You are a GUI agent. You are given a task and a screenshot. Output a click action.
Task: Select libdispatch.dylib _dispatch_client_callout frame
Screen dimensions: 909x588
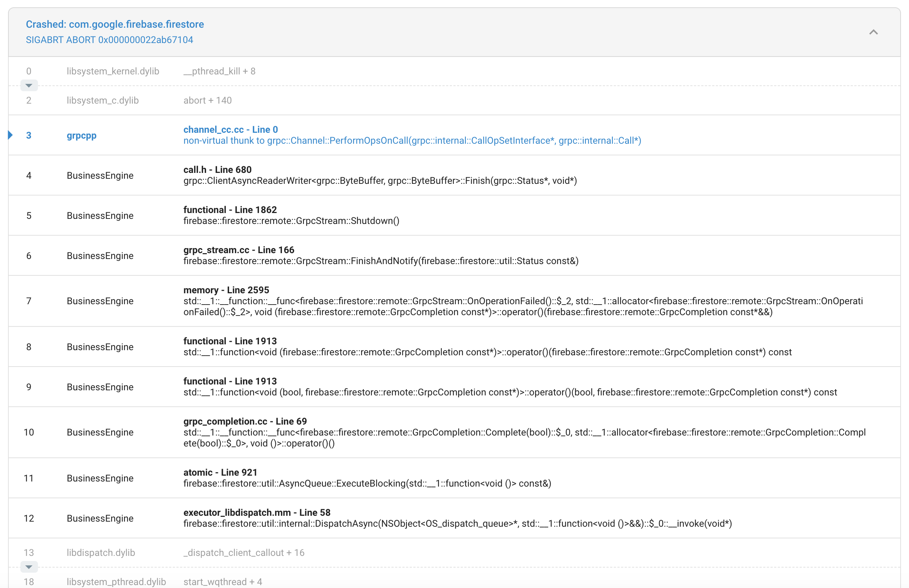pos(244,553)
